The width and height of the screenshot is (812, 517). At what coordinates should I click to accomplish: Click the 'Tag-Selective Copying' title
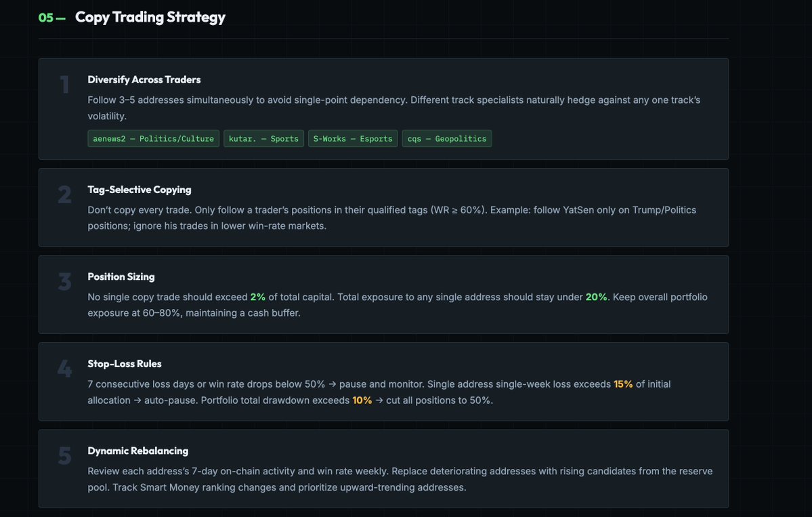[140, 190]
